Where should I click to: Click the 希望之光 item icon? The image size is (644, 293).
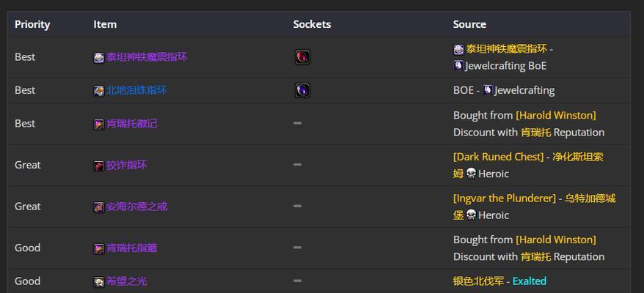coord(99,282)
